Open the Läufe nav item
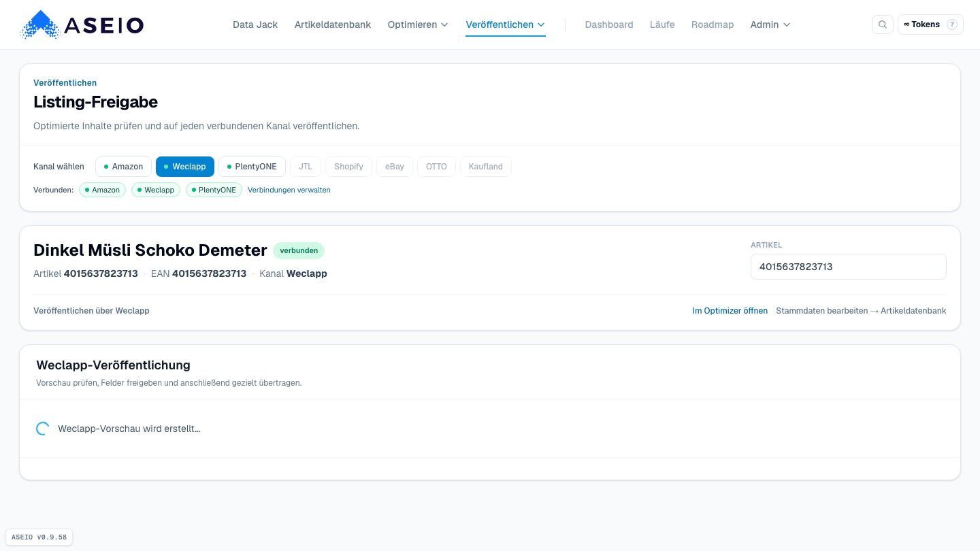 (662, 24)
